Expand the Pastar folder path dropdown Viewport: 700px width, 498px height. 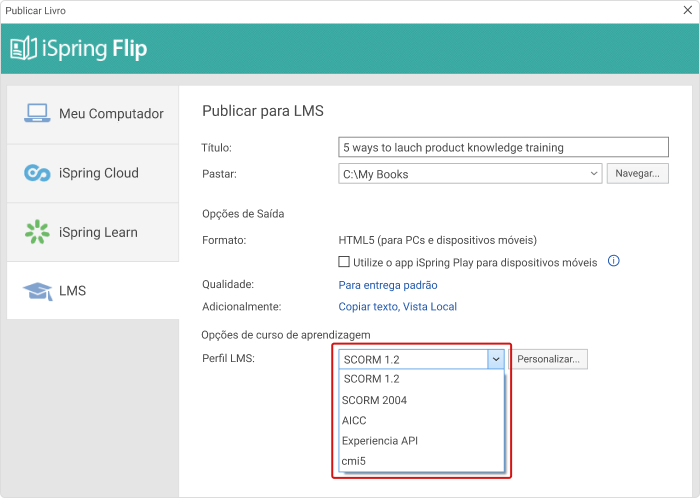tap(593, 174)
